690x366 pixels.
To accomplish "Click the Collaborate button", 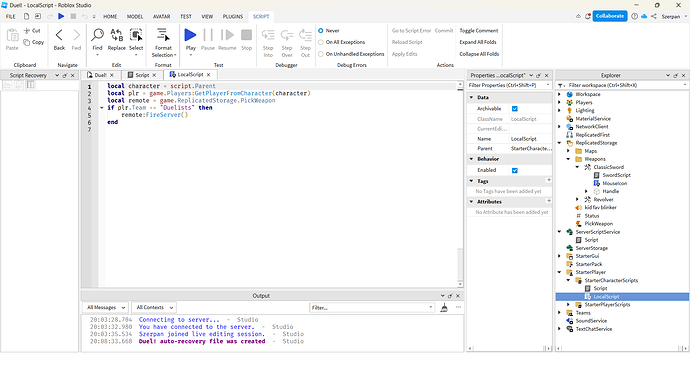I will pyautogui.click(x=610, y=16).
